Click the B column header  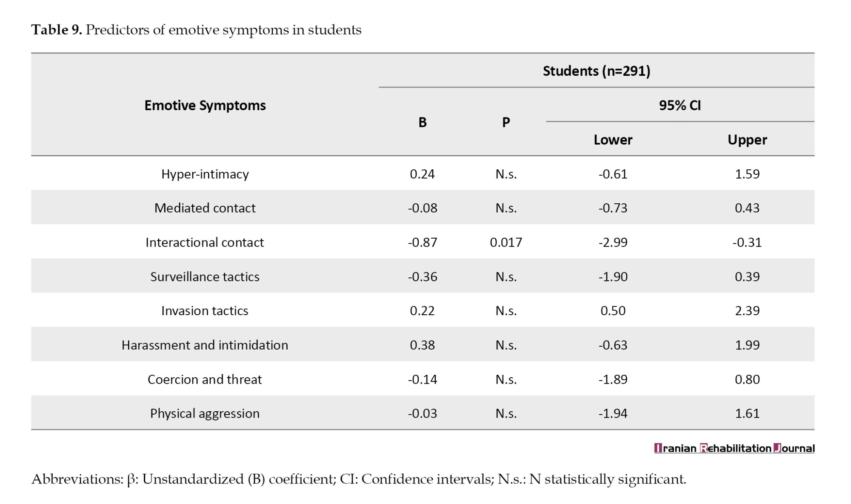[422, 122]
